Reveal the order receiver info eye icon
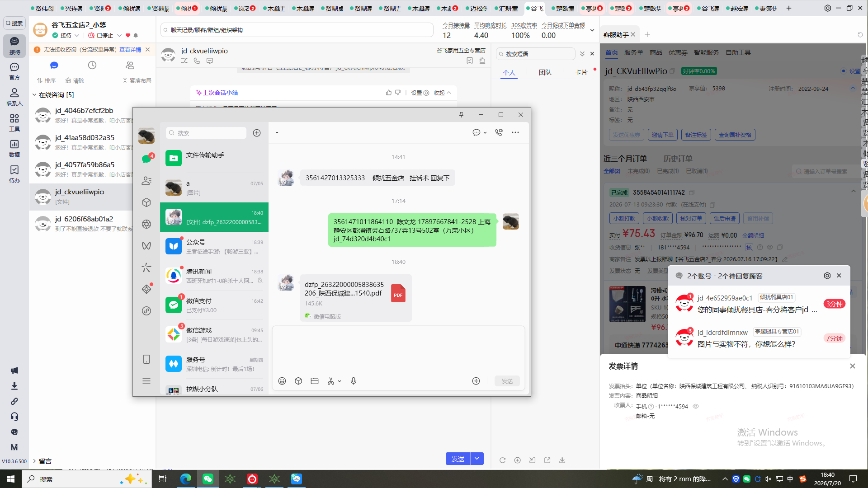Viewport: 868px width, 488px height. (x=770, y=248)
